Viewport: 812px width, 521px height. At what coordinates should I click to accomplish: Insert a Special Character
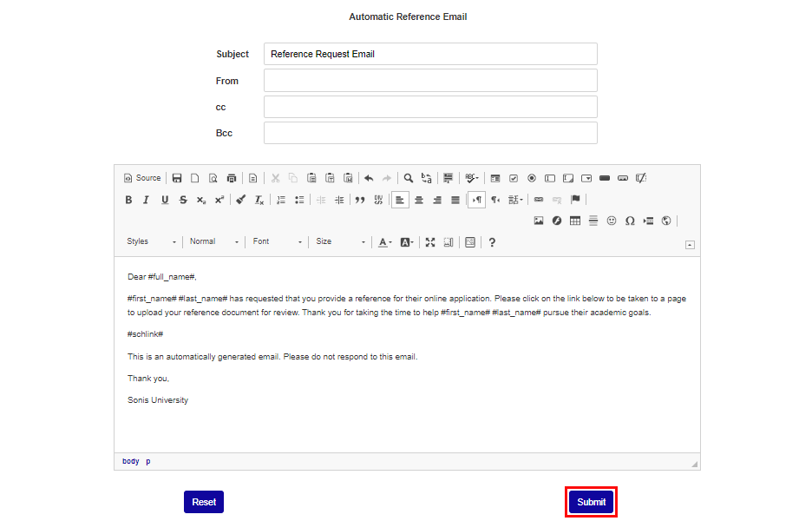coord(629,221)
